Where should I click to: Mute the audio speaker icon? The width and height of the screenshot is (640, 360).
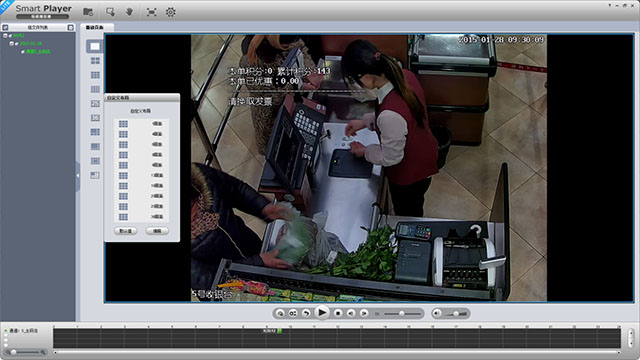[x=437, y=313]
